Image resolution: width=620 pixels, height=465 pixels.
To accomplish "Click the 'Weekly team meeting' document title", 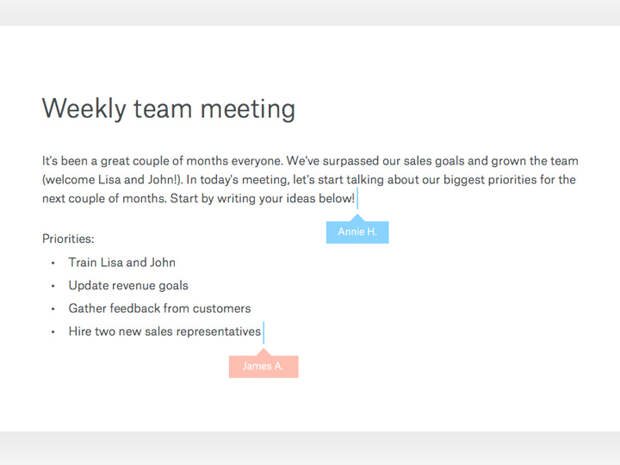I will 168,109.
